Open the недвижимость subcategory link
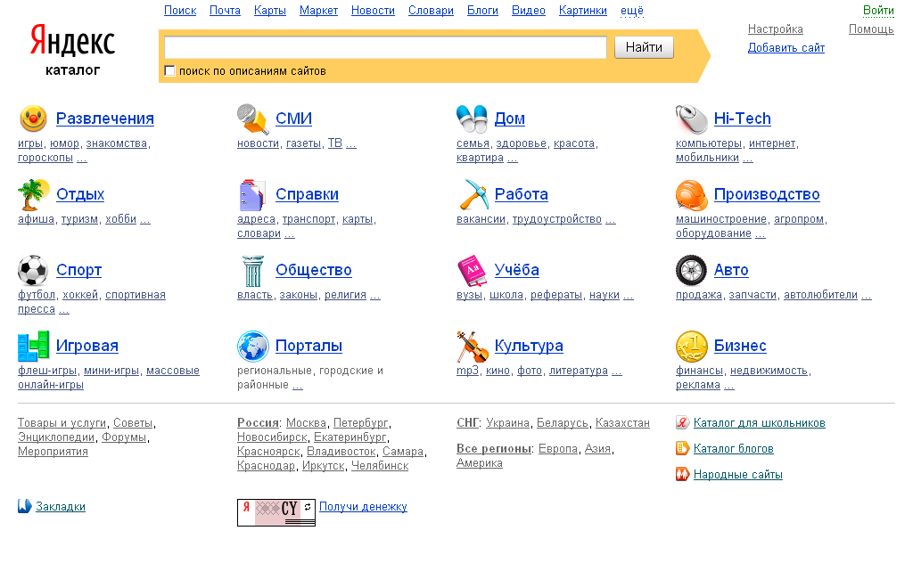 (769, 371)
